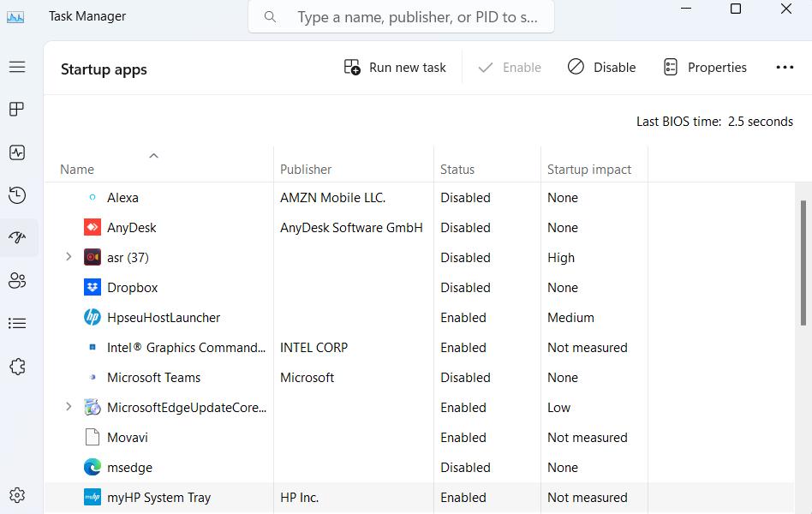The image size is (812, 514).
Task: Expand the asr (37) group
Action: tap(69, 257)
